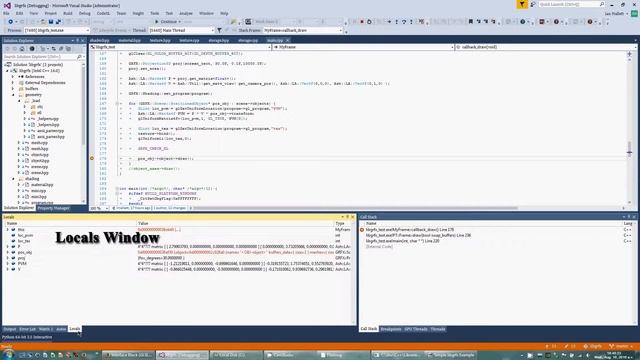Click the editor vertical scrollbar thumb
This screenshot has width=640, height=360.
click(629, 149)
